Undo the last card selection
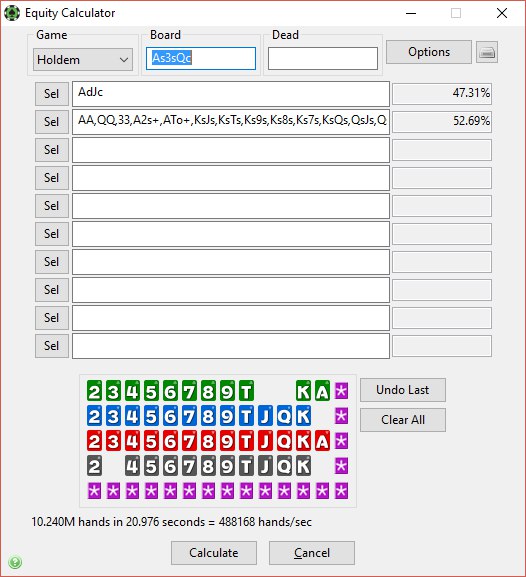 click(x=403, y=390)
